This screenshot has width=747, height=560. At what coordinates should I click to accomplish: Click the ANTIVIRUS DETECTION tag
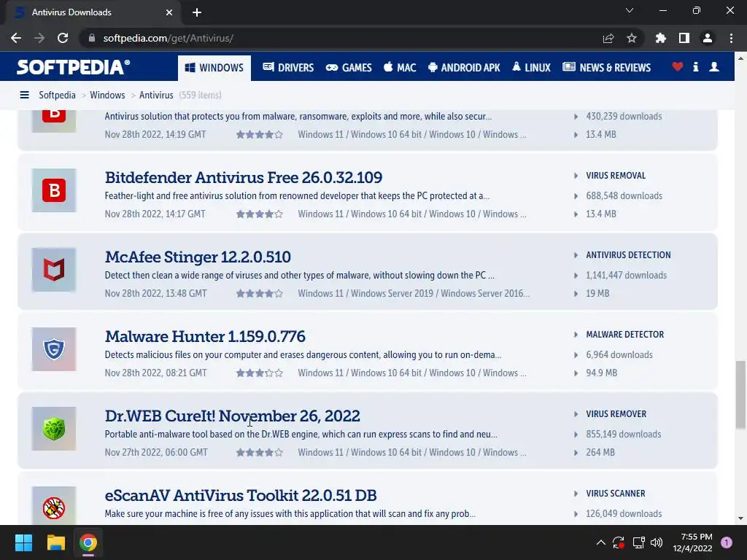click(628, 255)
